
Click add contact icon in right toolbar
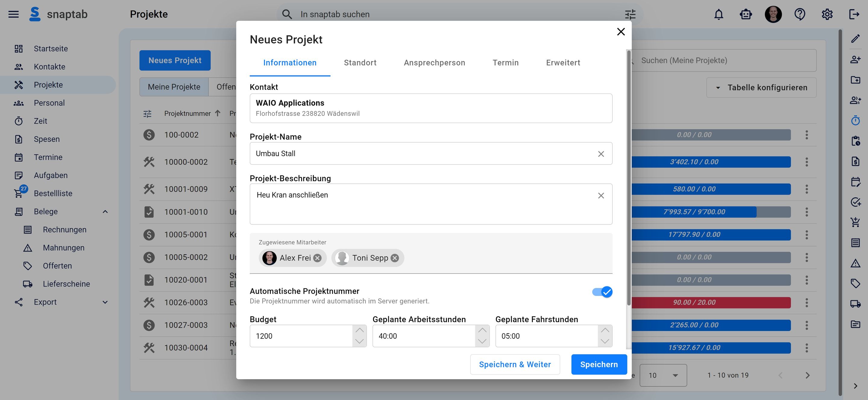point(855,59)
